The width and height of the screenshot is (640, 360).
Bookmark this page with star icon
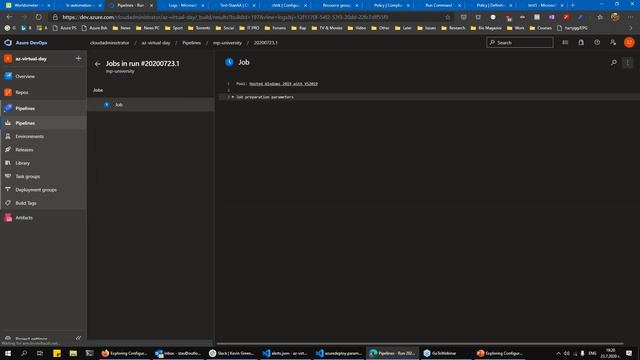tap(448, 17)
